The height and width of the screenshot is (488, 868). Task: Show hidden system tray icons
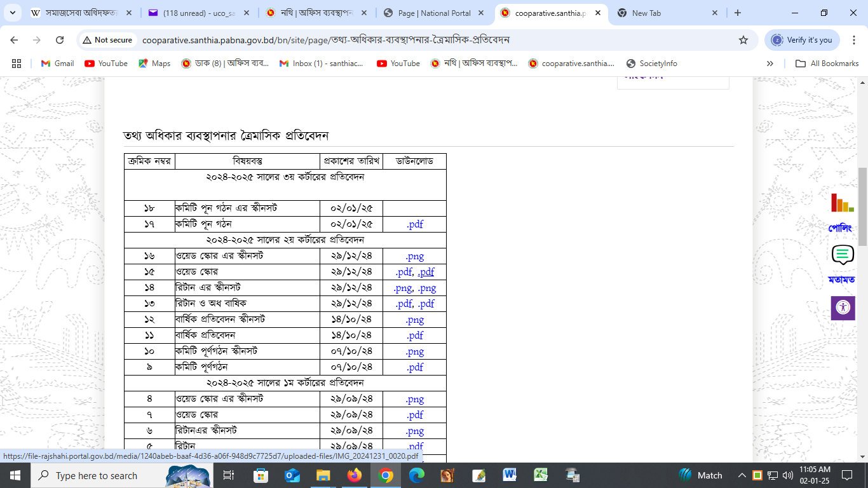pos(742,475)
